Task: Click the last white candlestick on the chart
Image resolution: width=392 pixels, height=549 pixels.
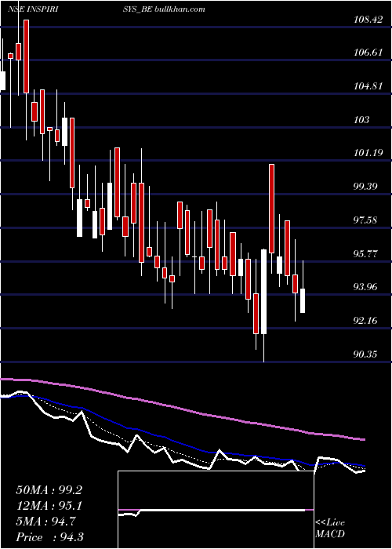Action: (303, 300)
